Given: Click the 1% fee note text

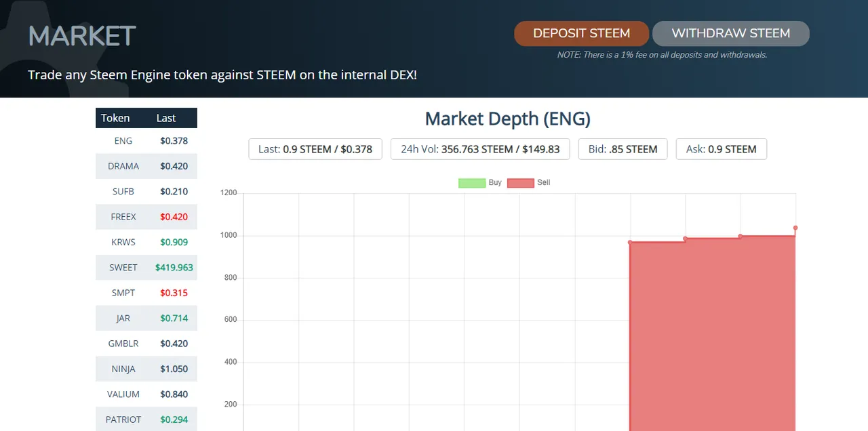Looking at the screenshot, I should (x=662, y=55).
